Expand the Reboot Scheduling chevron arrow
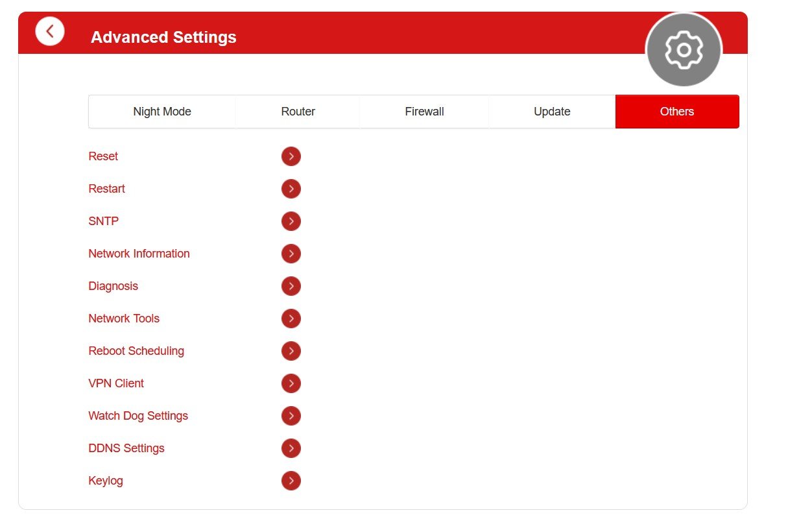 click(291, 351)
